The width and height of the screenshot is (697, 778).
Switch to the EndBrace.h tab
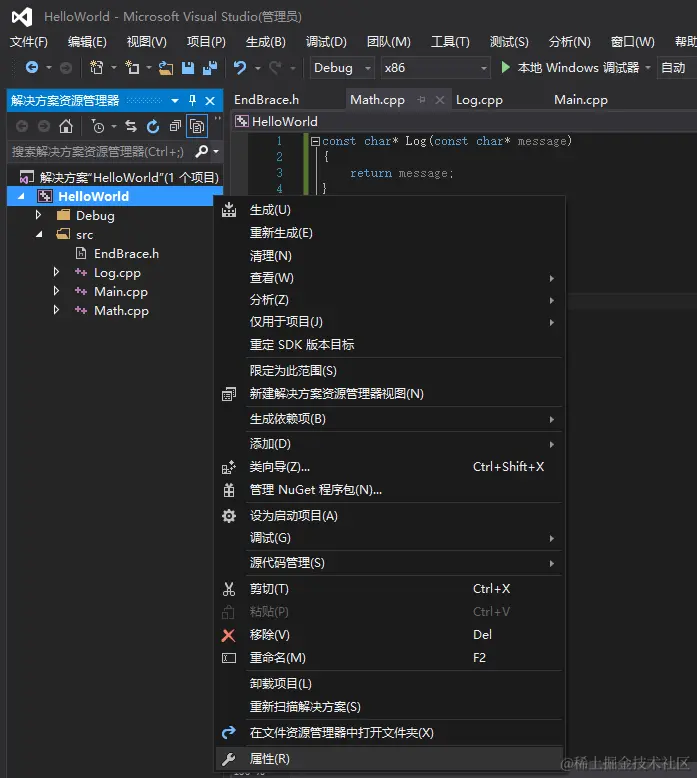pyautogui.click(x=266, y=100)
